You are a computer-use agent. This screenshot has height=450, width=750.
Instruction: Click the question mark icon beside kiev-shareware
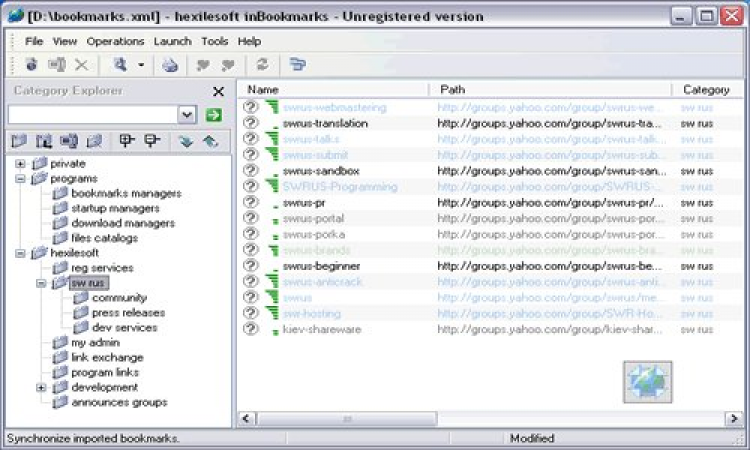point(251,329)
